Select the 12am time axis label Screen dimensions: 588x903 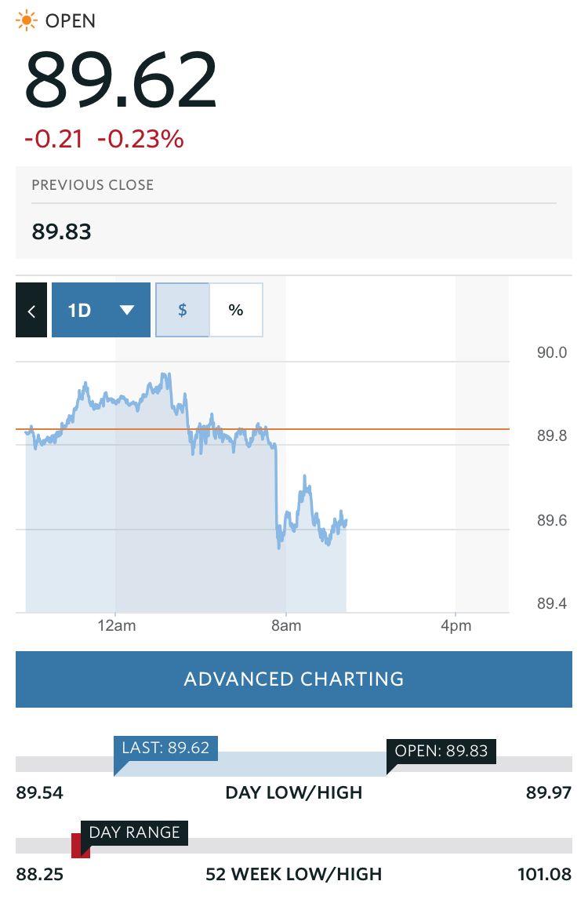[115, 626]
